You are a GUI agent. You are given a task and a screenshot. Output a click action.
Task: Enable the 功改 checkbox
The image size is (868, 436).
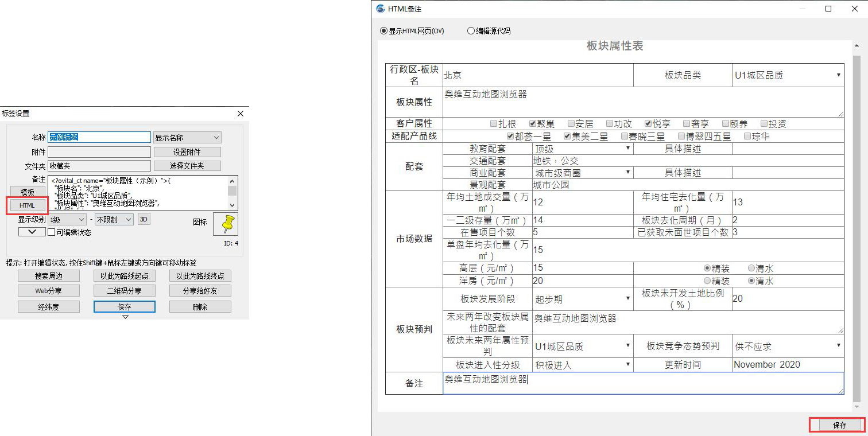click(x=610, y=123)
